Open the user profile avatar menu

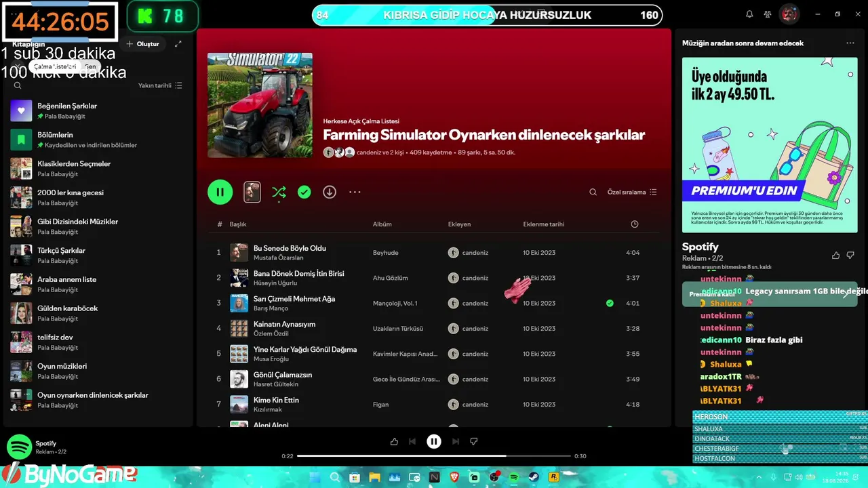789,14
